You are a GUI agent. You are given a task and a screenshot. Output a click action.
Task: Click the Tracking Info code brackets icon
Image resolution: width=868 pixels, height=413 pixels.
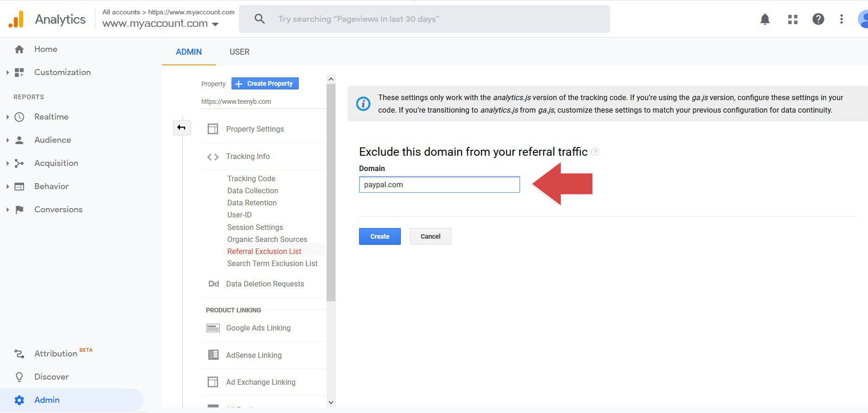(x=212, y=157)
